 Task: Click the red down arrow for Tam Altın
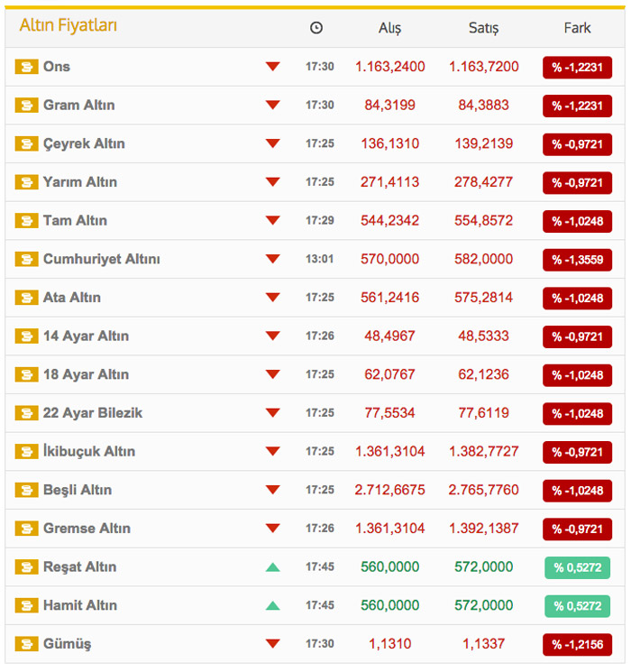point(273,221)
